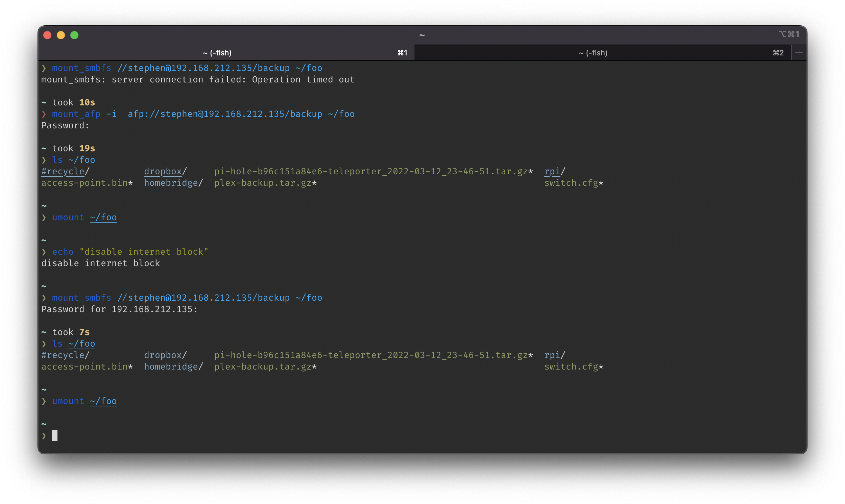Click the red error prompt arrow before mount_afp

pos(44,114)
